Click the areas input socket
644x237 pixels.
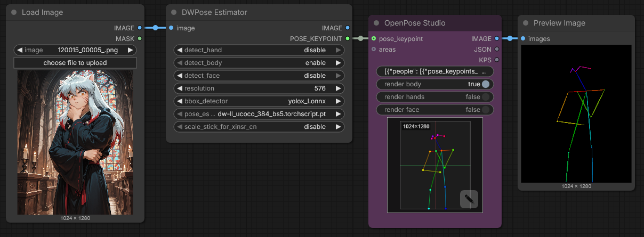point(374,49)
